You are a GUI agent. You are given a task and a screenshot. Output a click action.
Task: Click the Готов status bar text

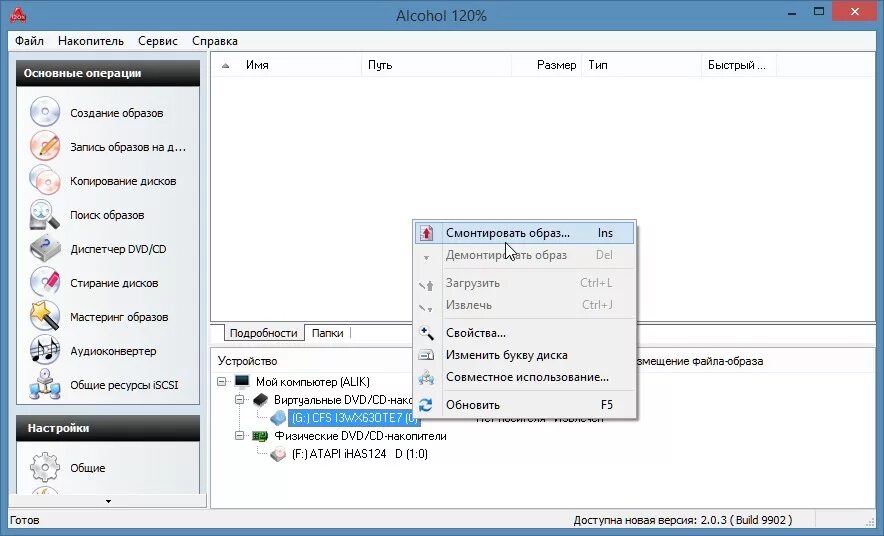[24, 520]
